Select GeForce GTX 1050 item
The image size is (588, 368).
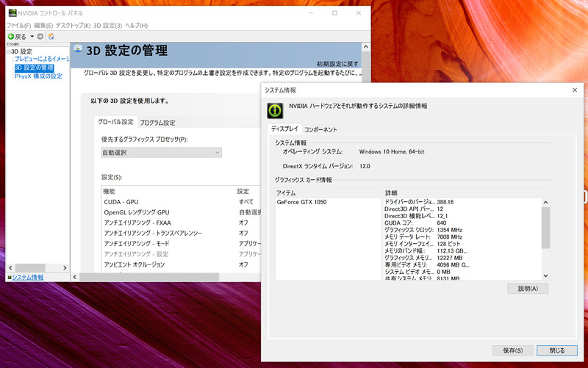click(x=301, y=202)
